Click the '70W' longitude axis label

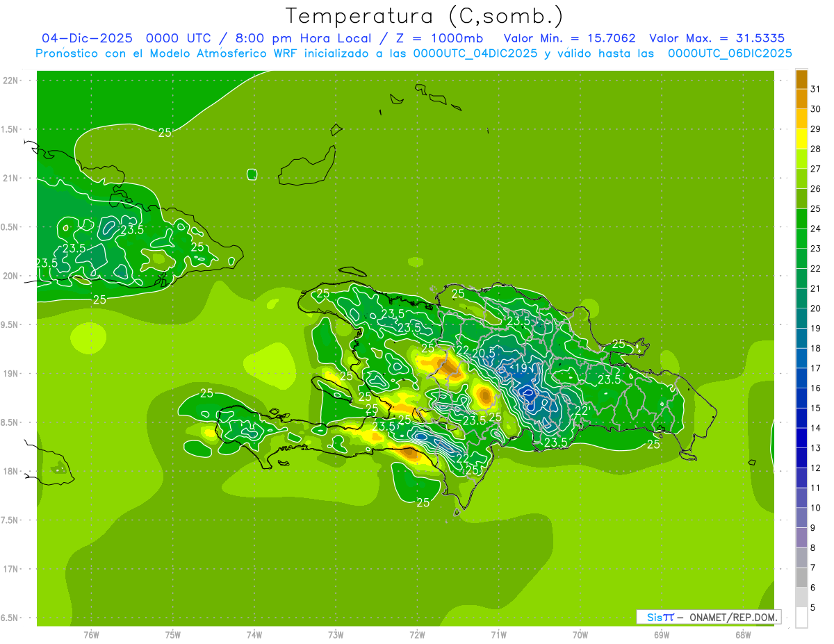(x=580, y=634)
